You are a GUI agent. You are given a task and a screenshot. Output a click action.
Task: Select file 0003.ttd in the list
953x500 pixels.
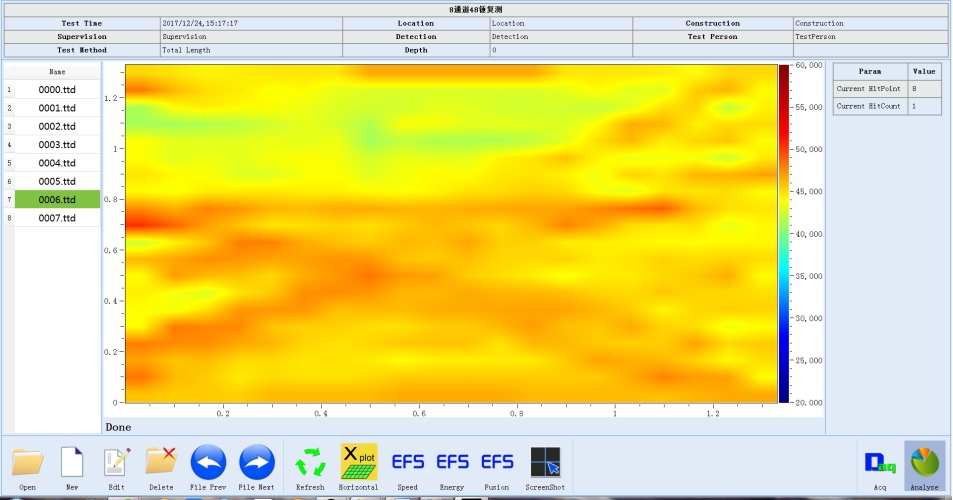pyautogui.click(x=57, y=145)
